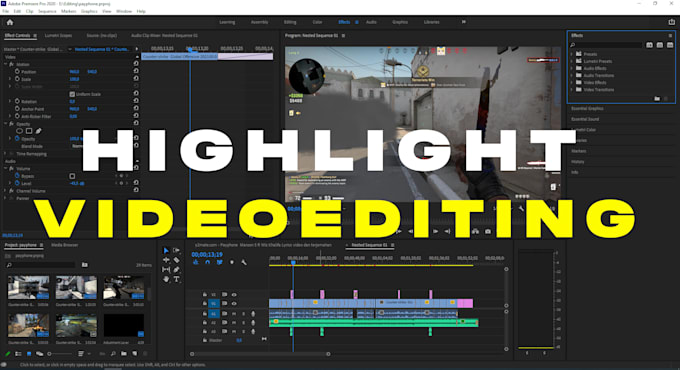Select the Razor tool
The image size is (680, 370).
click(x=177, y=260)
